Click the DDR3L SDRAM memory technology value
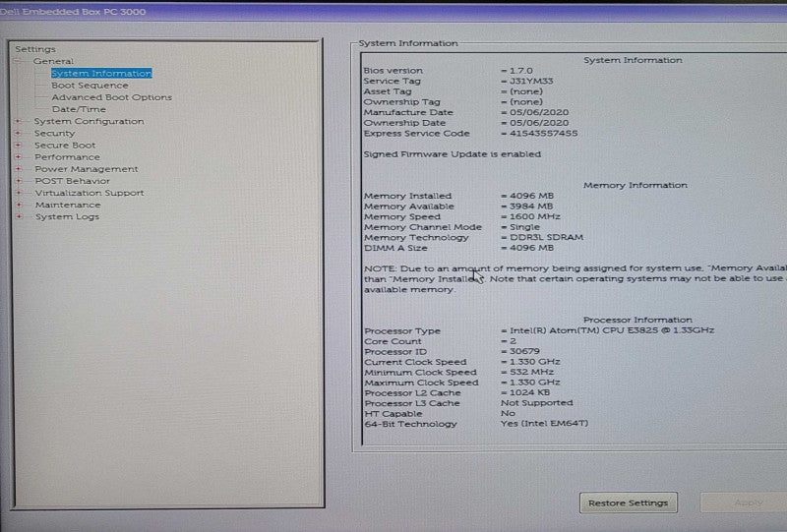This screenshot has width=787, height=532. click(546, 237)
